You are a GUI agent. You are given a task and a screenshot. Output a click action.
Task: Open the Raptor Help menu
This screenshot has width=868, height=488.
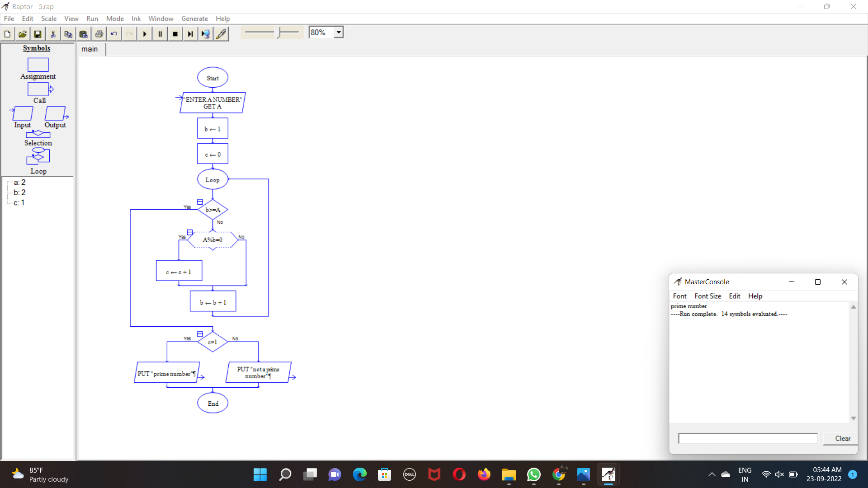click(x=223, y=19)
